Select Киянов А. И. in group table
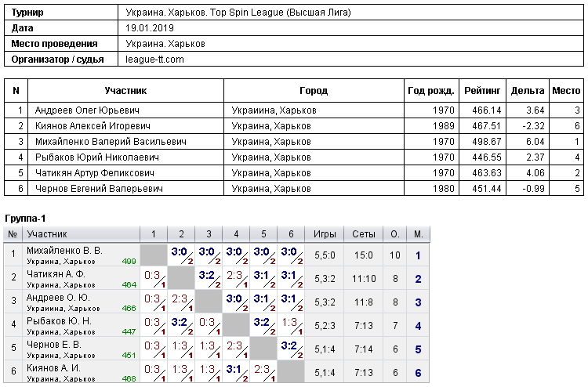 [x=53, y=368]
